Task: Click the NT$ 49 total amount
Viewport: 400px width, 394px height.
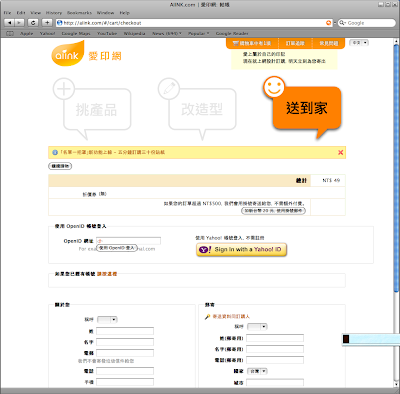Action: click(331, 180)
